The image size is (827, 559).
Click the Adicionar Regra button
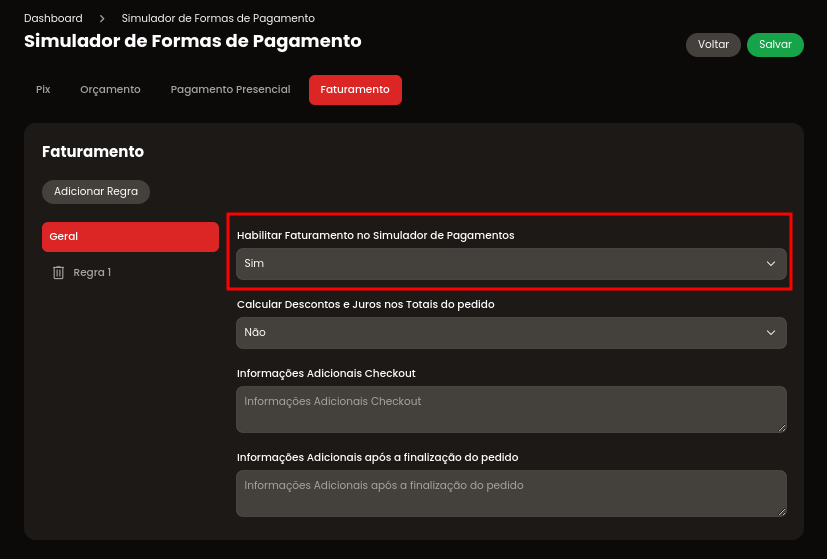point(96,191)
